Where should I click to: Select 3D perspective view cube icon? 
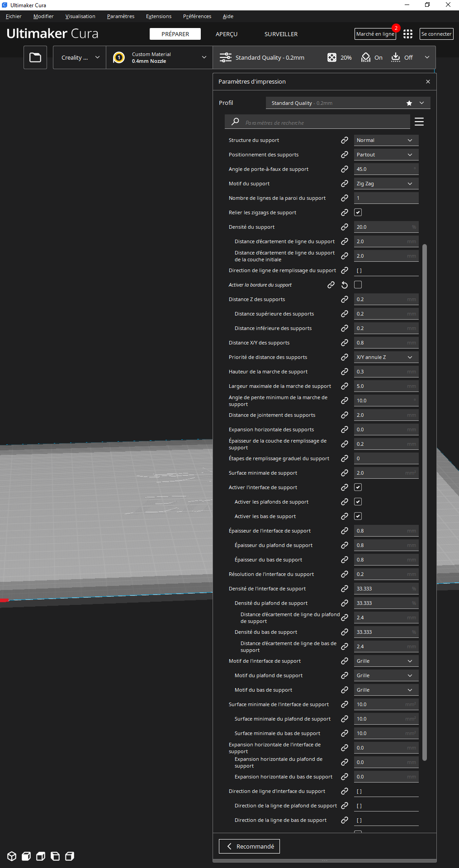coord(12,856)
